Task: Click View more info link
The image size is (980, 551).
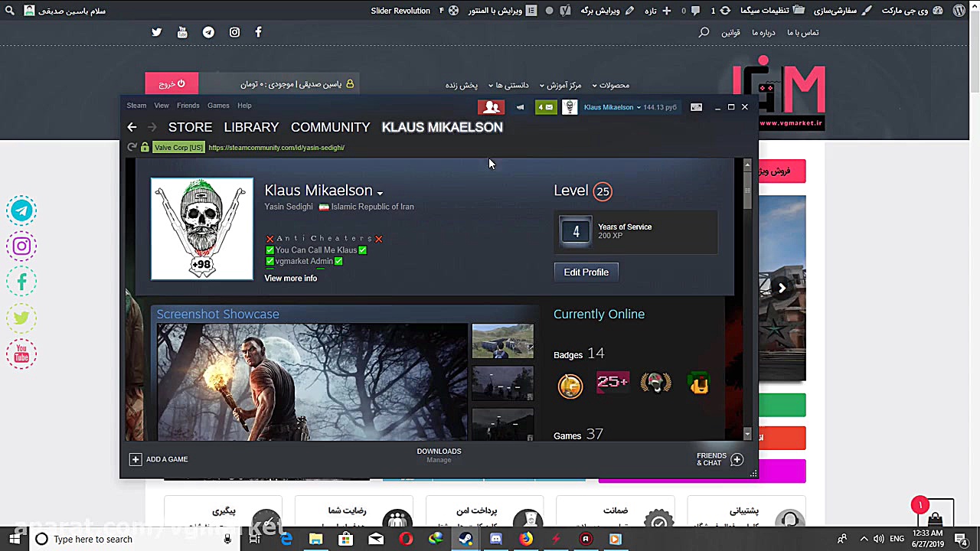Action: click(291, 279)
